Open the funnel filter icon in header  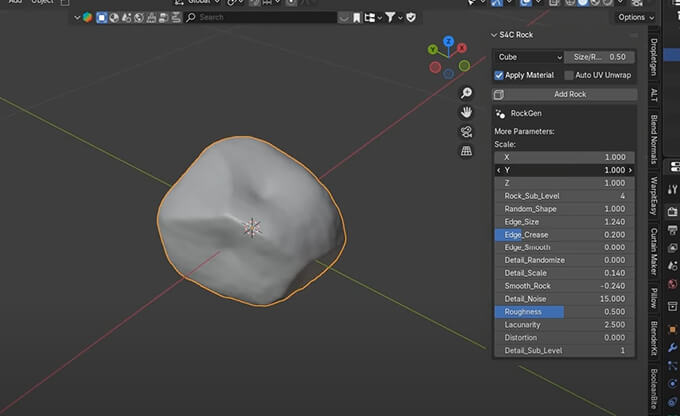(x=391, y=18)
